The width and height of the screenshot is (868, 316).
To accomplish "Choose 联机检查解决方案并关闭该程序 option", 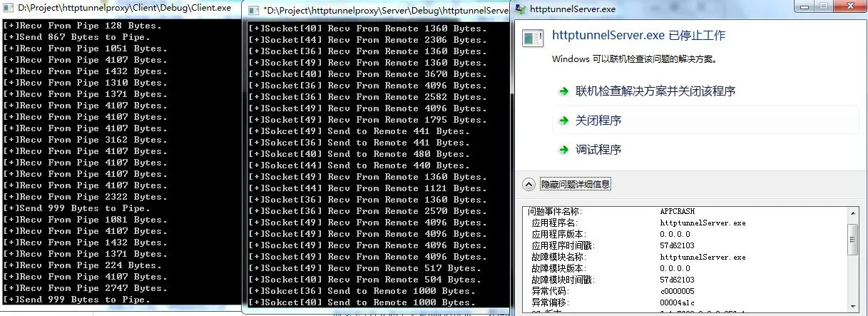I will click(x=655, y=91).
